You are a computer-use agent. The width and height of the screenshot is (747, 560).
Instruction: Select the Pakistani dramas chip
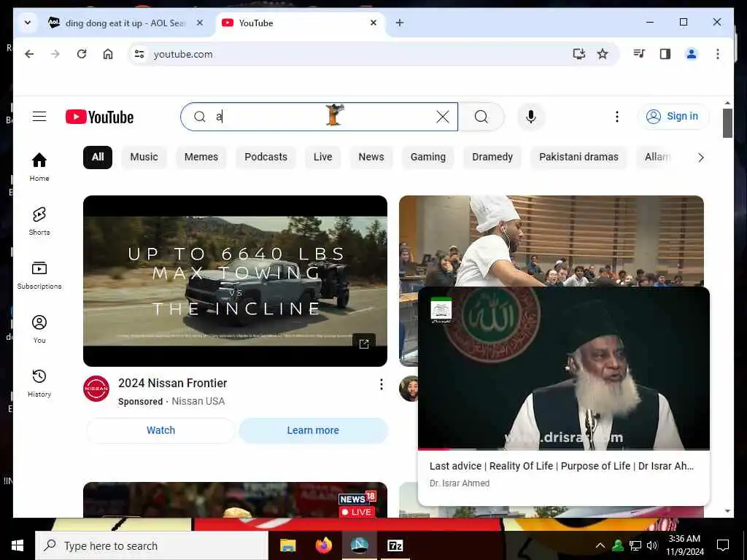[x=578, y=157]
